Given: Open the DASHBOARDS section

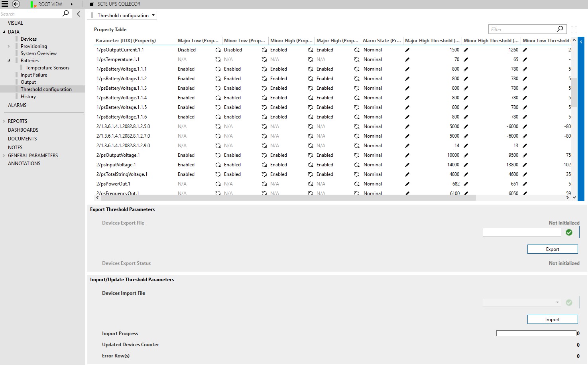Looking at the screenshot, I should point(23,130).
